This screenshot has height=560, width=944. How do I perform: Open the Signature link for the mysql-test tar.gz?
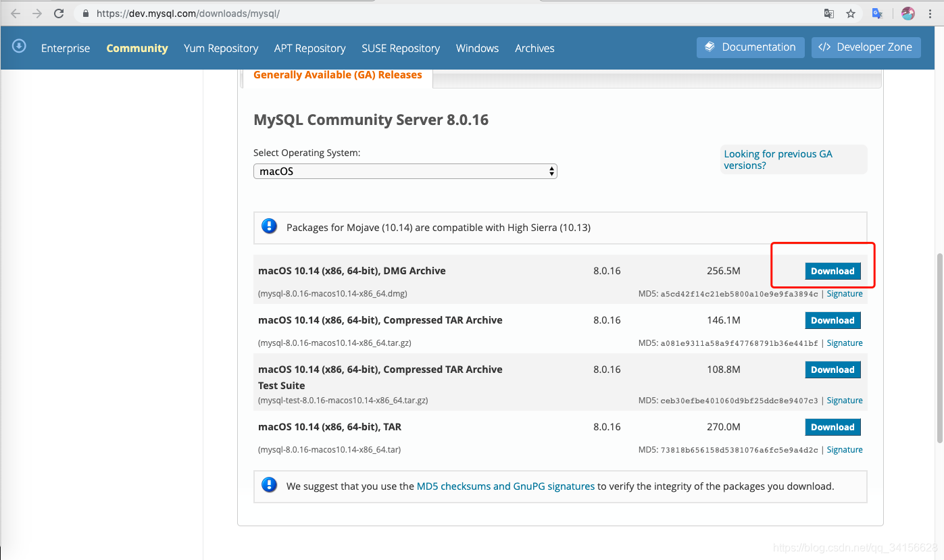(845, 401)
